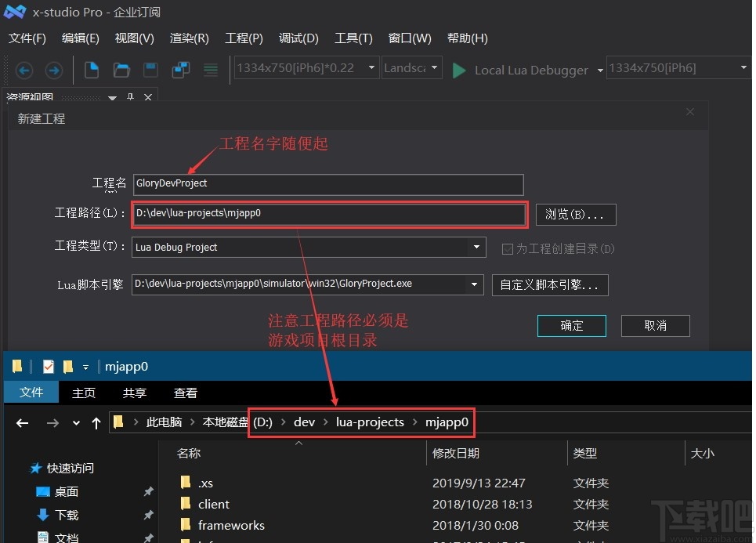Expand the Lua脚本引擎 path dropdown

473,285
